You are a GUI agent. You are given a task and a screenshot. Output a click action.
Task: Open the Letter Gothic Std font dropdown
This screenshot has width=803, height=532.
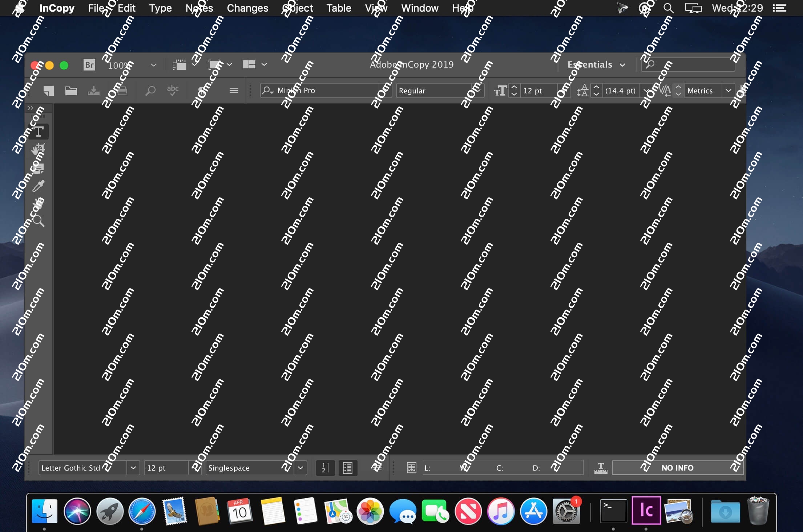(x=133, y=468)
